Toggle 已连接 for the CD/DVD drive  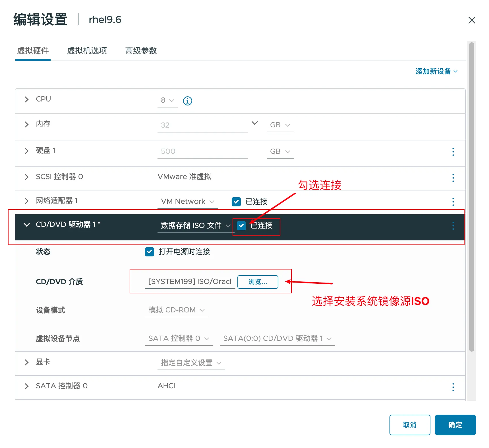coord(242,226)
